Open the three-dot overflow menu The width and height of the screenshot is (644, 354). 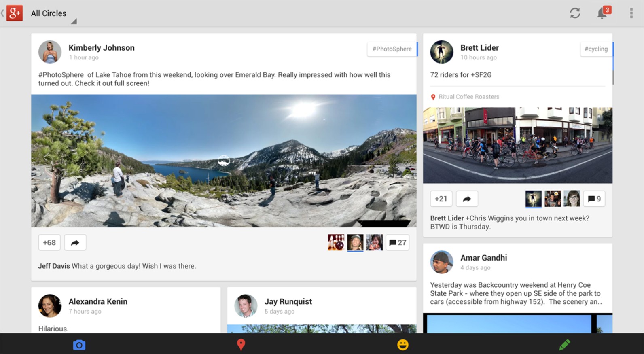pyautogui.click(x=631, y=13)
